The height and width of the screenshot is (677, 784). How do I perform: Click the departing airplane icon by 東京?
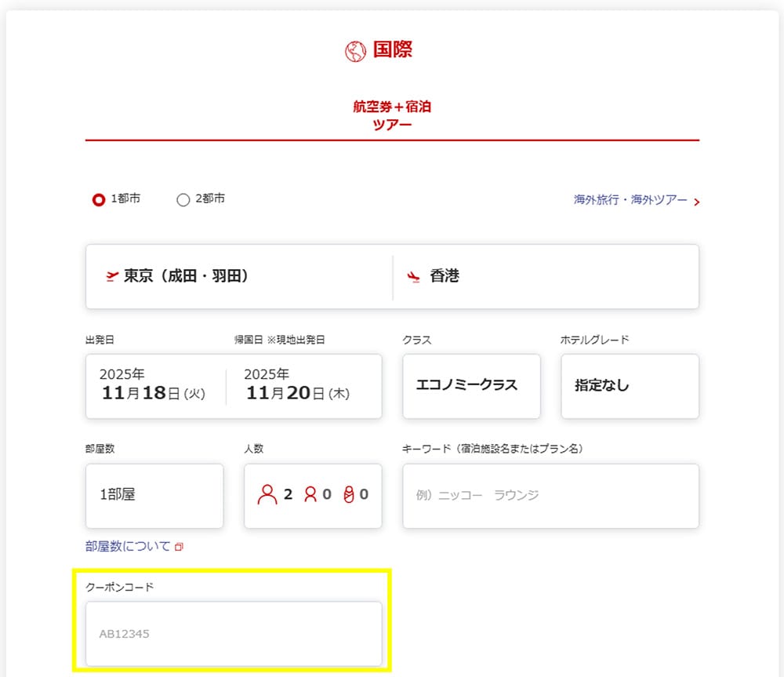(x=111, y=276)
